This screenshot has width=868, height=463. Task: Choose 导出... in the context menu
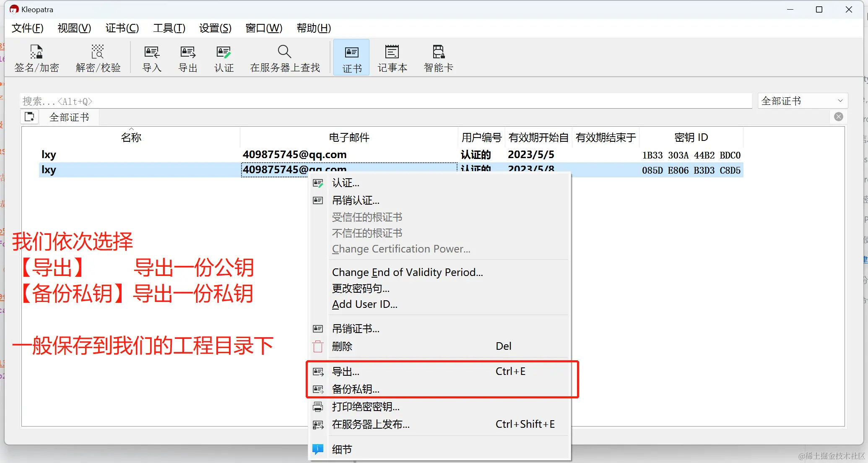[x=346, y=372]
